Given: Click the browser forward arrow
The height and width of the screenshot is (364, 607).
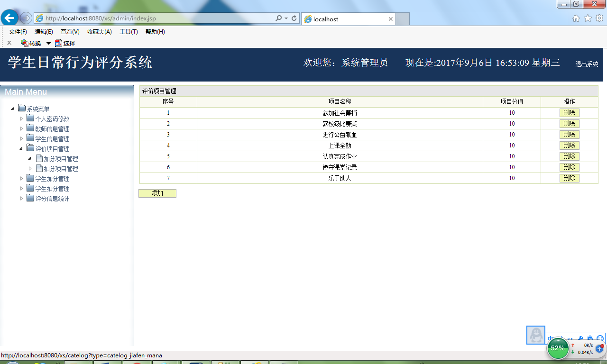Looking at the screenshot, I should [26, 18].
